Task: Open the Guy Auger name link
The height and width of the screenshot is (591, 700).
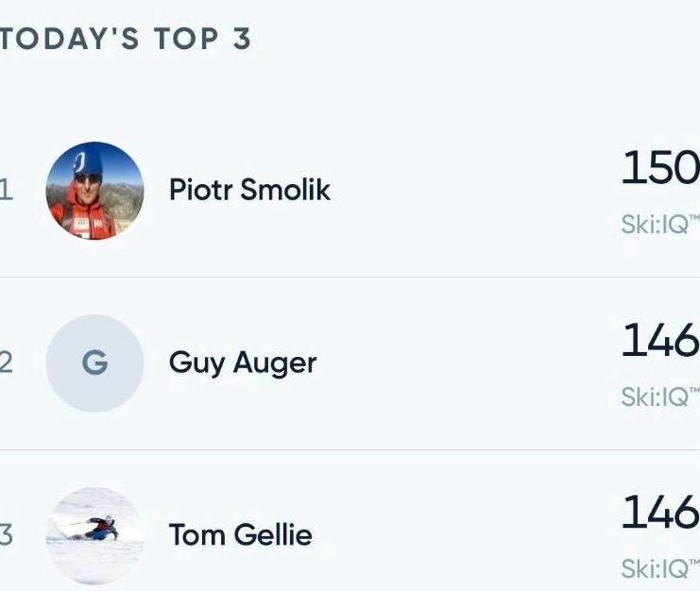Action: click(x=244, y=363)
